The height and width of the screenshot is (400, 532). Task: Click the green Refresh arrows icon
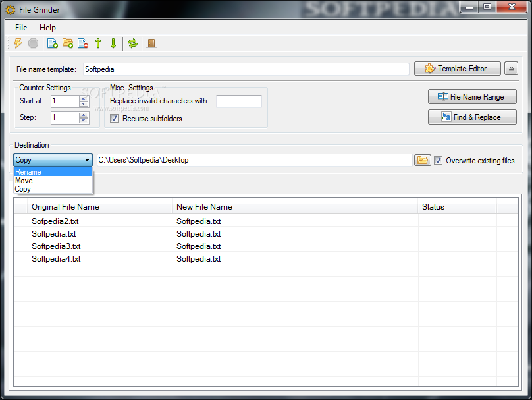tap(132, 43)
